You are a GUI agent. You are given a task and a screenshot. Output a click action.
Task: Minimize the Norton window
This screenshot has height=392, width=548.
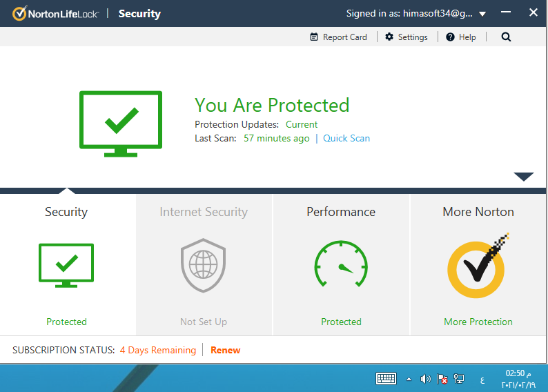pos(506,12)
